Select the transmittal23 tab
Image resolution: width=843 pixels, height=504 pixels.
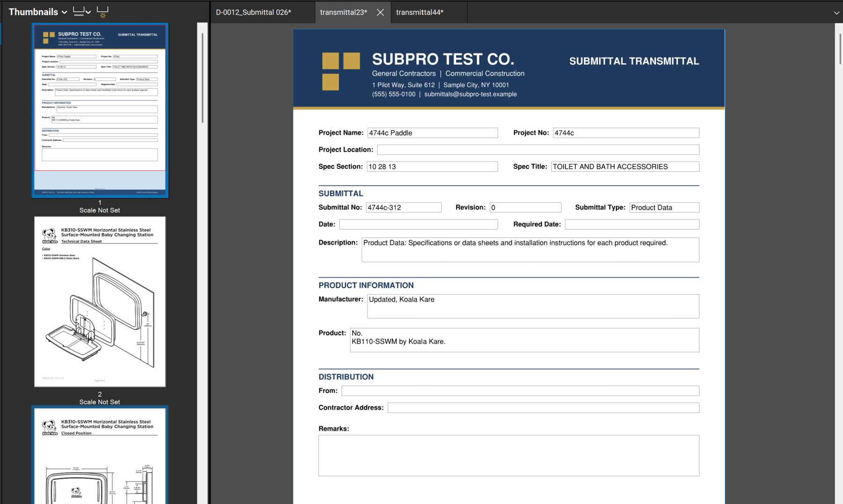click(x=344, y=12)
